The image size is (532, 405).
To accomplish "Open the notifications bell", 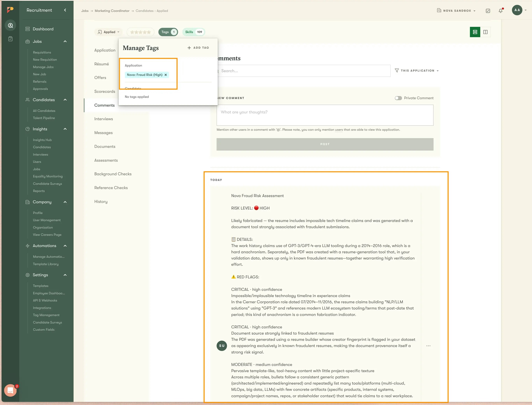I will pyautogui.click(x=501, y=11).
